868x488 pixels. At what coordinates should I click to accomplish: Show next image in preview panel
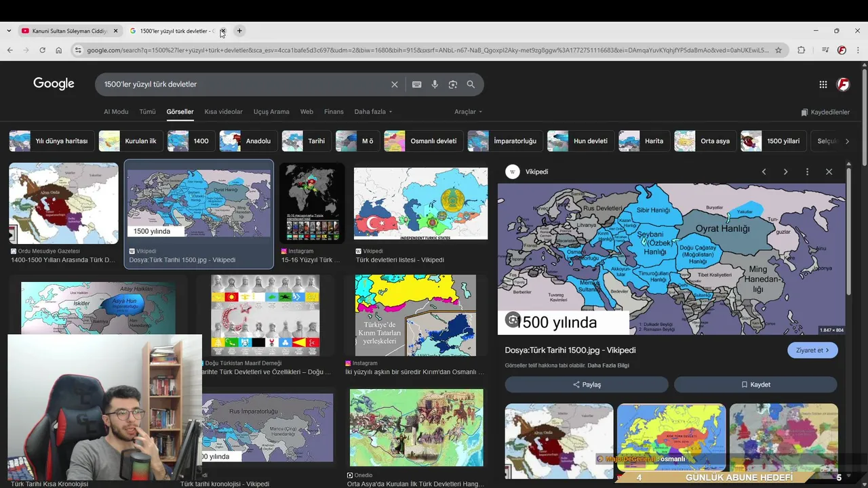[x=785, y=171]
